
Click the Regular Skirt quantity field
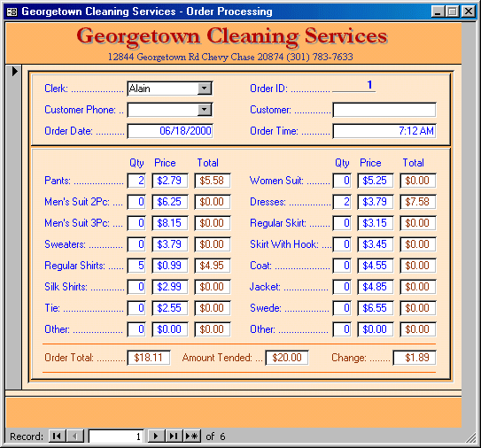(342, 223)
